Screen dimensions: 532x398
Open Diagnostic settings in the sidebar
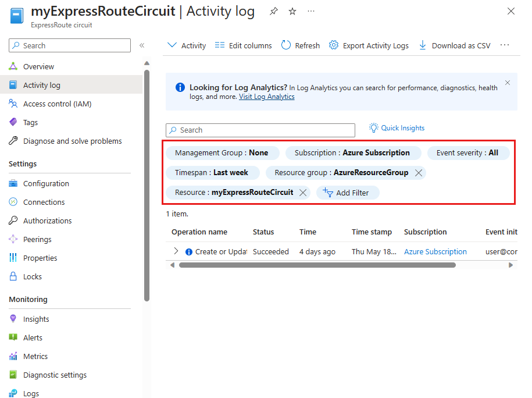click(x=55, y=375)
